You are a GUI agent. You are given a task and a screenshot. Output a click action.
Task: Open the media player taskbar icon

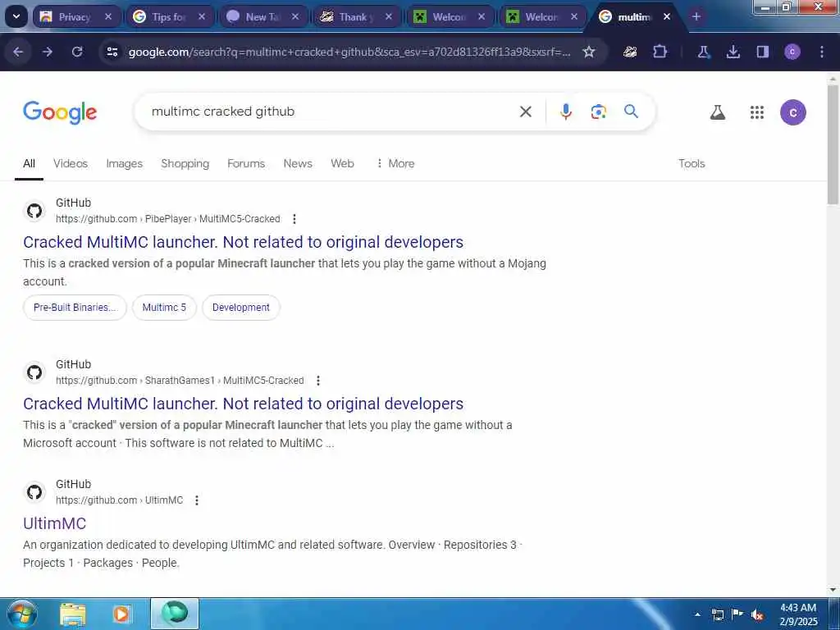pyautogui.click(x=121, y=614)
